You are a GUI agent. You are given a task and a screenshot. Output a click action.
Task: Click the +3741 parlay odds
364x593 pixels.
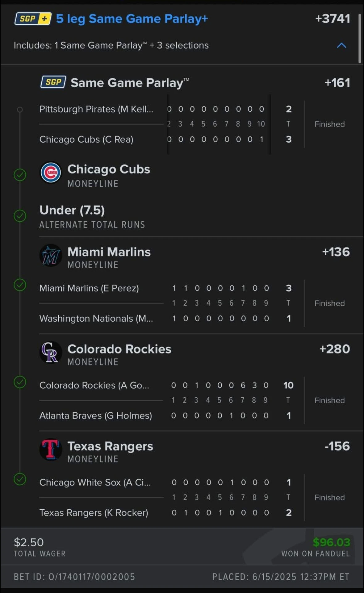click(333, 19)
